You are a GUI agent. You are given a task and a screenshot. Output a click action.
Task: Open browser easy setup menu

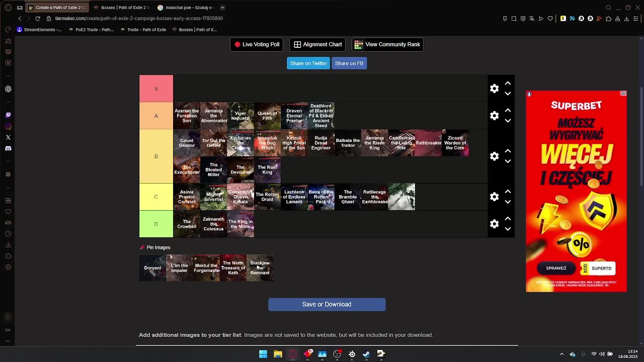636,19
